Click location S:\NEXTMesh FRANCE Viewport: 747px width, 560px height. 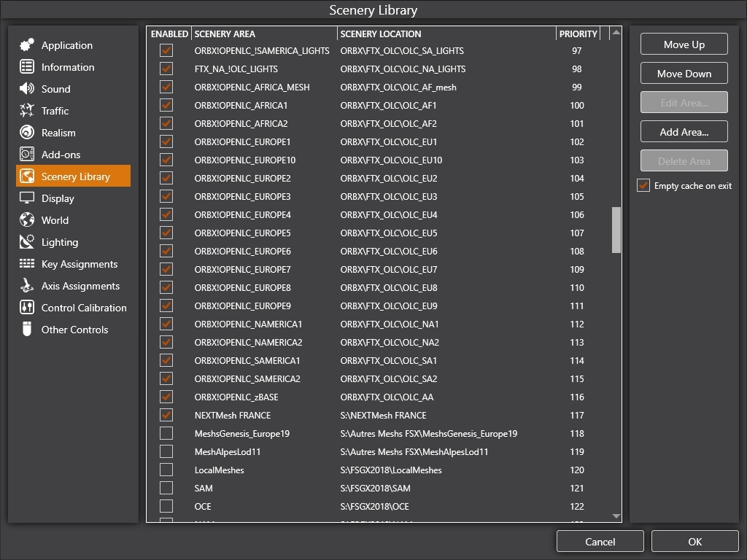point(383,415)
